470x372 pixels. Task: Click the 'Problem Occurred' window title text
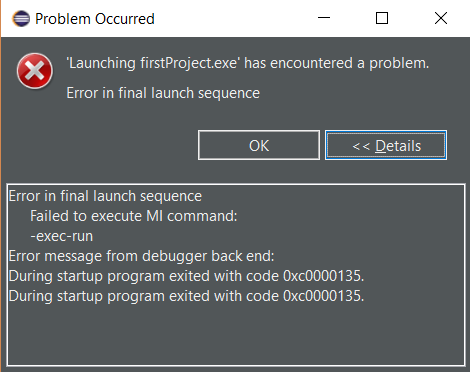click(95, 19)
